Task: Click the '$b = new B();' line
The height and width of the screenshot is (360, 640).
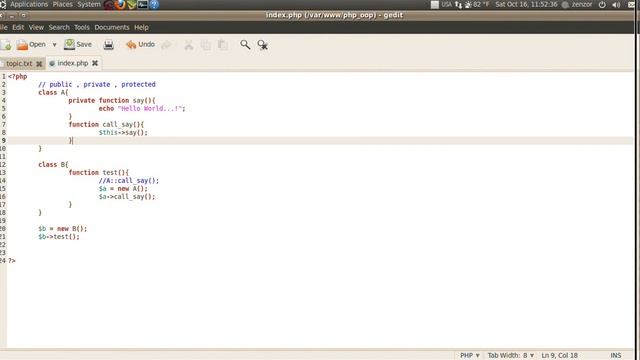Action: click(x=62, y=229)
